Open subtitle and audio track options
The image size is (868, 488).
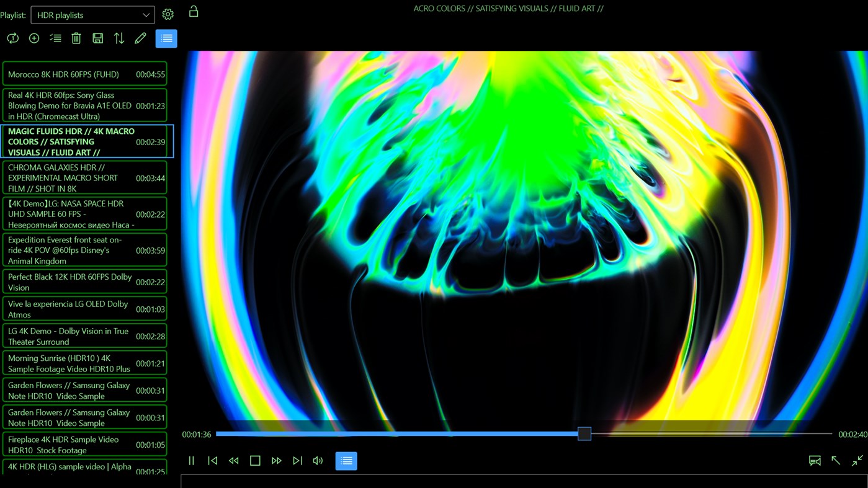[x=815, y=460]
